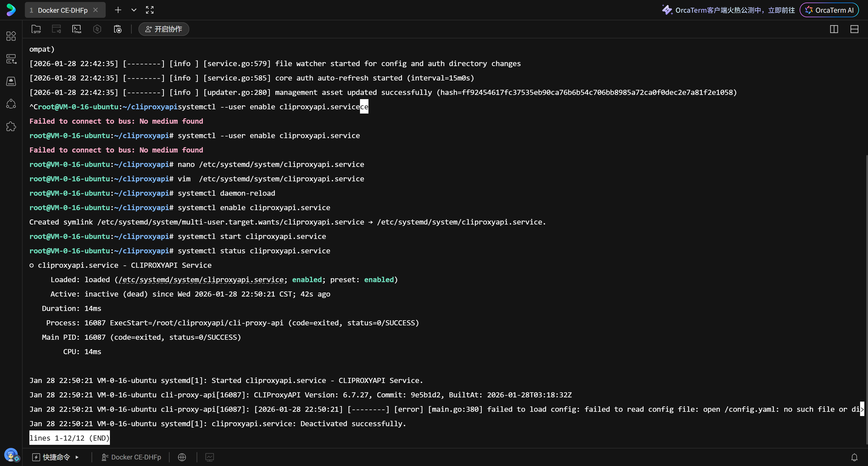Click the VS Code remote editing icon
Screen dimensions: 868x466
click(56, 29)
